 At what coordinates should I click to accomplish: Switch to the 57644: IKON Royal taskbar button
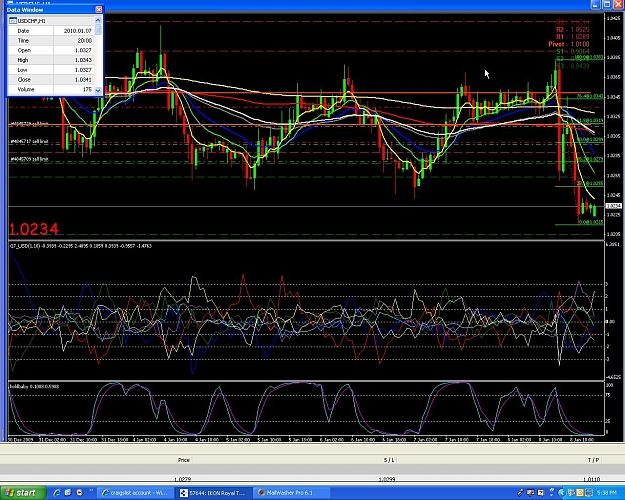pyautogui.click(x=214, y=493)
